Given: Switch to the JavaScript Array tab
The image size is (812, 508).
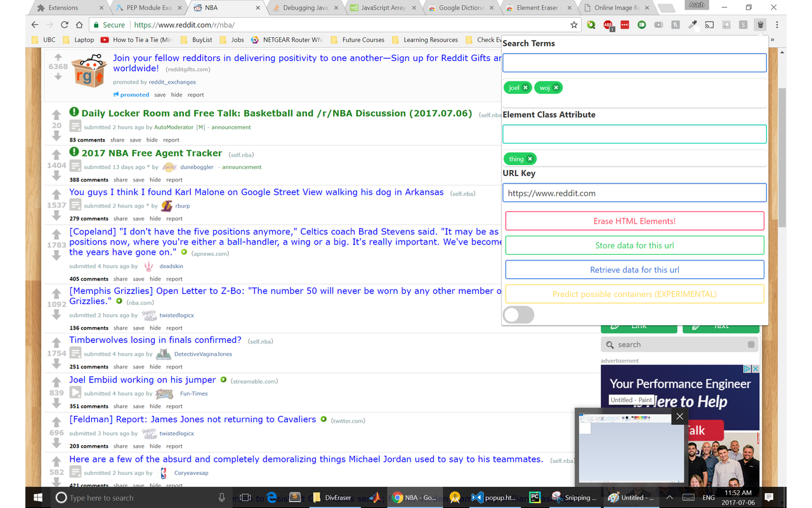Looking at the screenshot, I should tap(383, 8).
